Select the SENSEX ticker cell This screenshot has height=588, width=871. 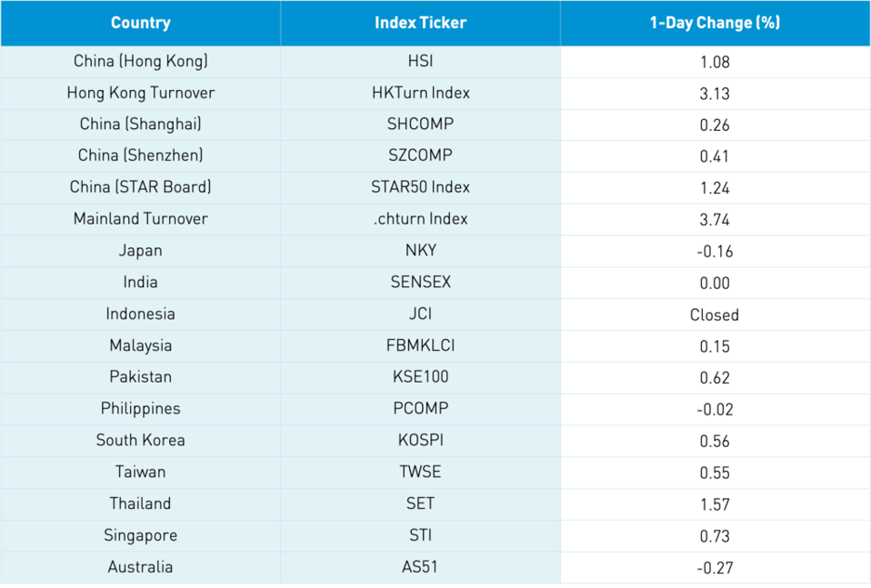420,283
